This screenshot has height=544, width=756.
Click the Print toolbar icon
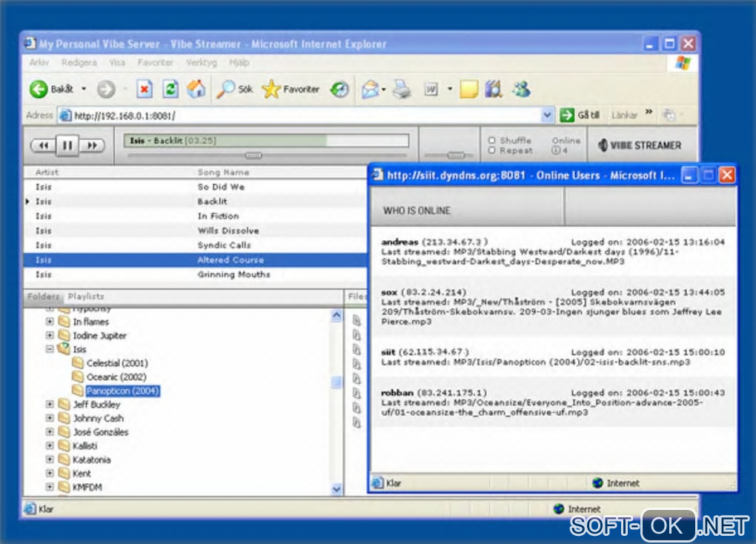tap(402, 90)
